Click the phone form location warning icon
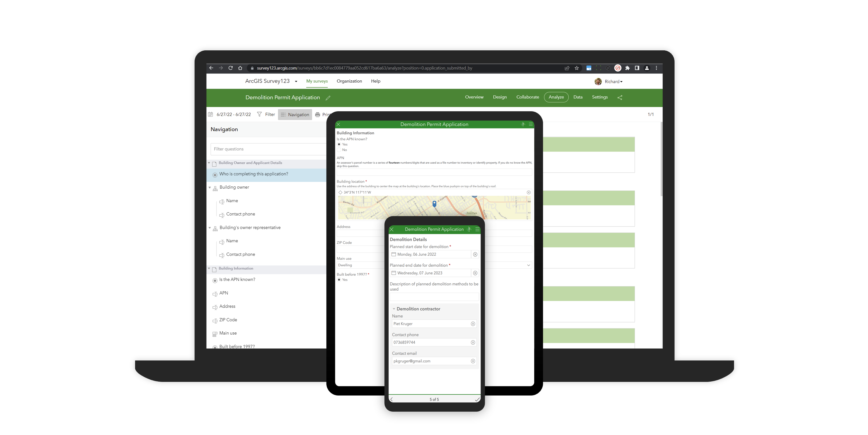This screenshot has width=868, height=435. (x=469, y=229)
